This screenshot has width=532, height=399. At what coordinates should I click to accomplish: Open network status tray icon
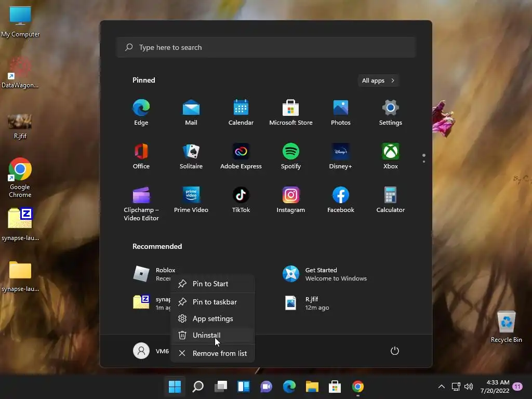(x=456, y=387)
